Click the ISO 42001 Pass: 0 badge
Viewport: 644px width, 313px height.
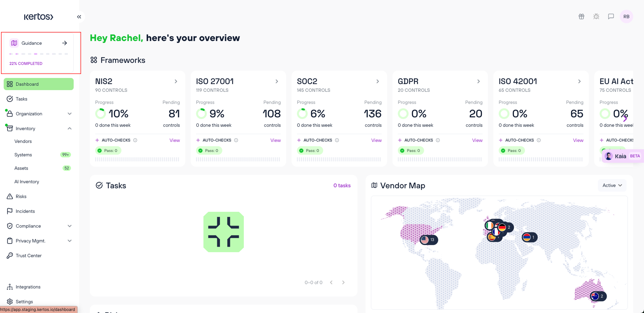512,151
